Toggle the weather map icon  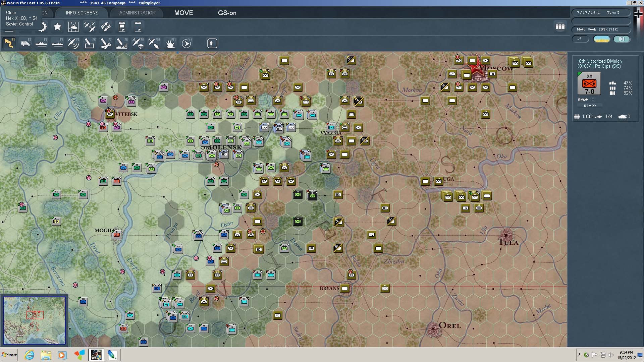pos(73,26)
